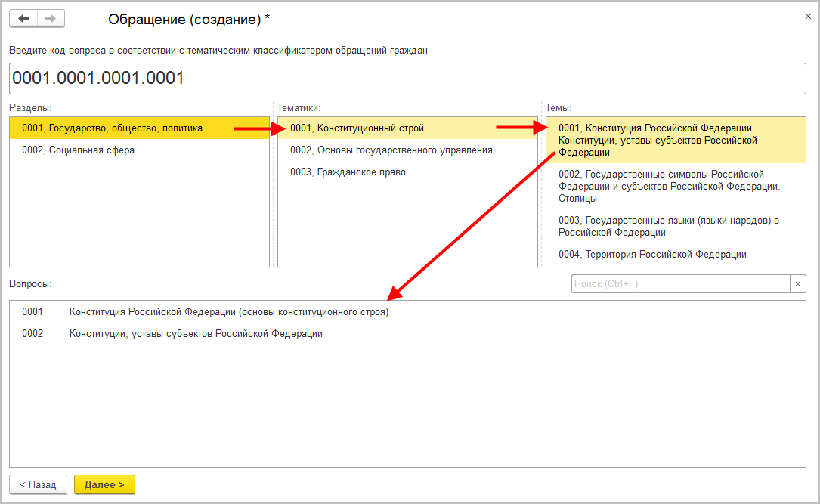Select topic 0003 Государственные языки
The height and width of the screenshot is (504, 820).
pyautogui.click(x=668, y=226)
